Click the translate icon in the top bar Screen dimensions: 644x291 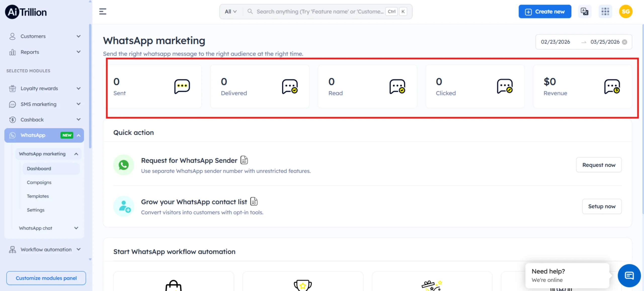585,11
